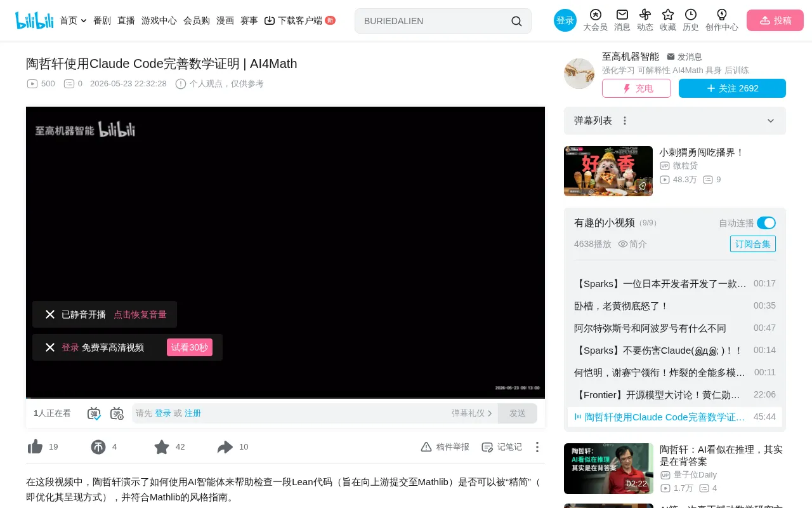Open 漫画 in top navigation
The height and width of the screenshot is (508, 812).
(x=225, y=20)
